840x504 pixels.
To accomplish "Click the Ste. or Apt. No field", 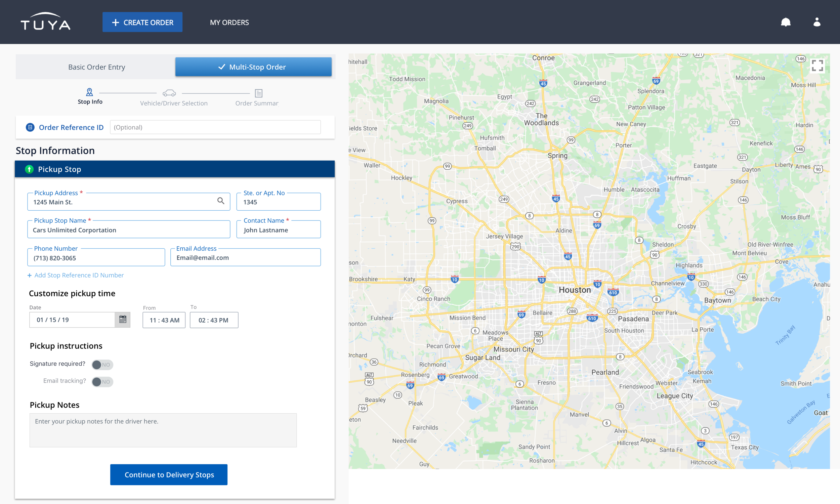I will (279, 202).
